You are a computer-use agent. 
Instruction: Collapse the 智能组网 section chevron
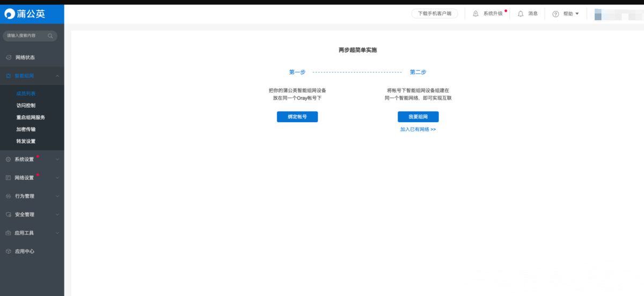(x=57, y=76)
